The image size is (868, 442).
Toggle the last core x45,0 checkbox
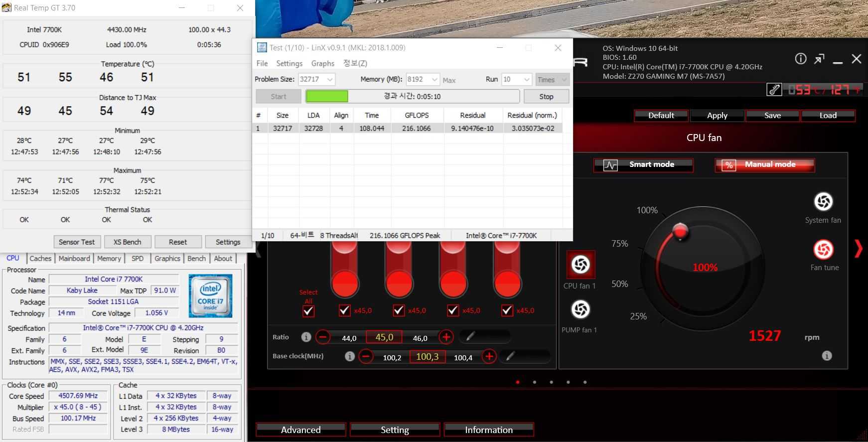pos(507,310)
